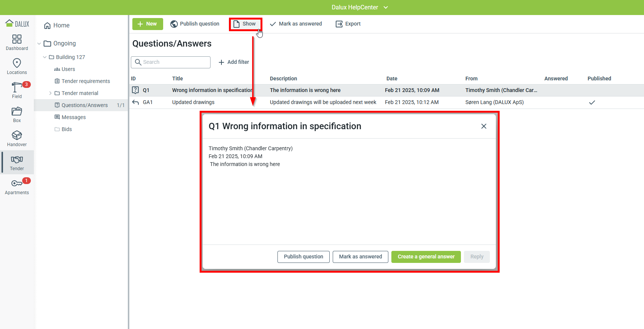Image resolution: width=644 pixels, height=329 pixels.
Task: Select Tender requirements in the tree
Action: pyautogui.click(x=85, y=81)
